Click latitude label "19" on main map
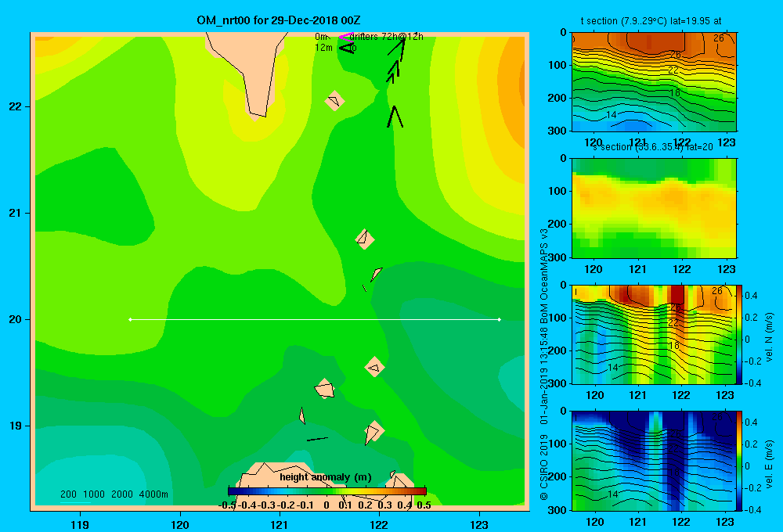The width and height of the screenshot is (783, 532). point(16,426)
